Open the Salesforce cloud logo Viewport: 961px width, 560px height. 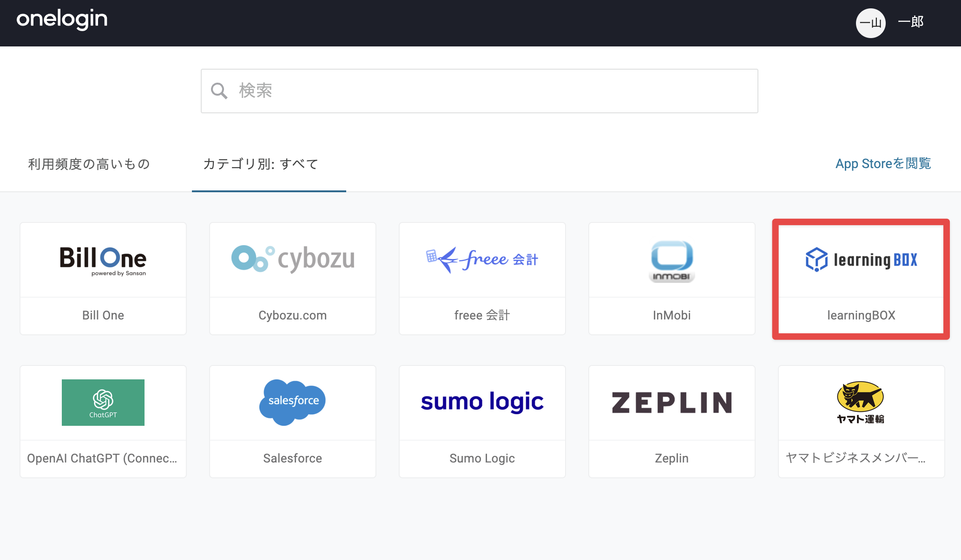pyautogui.click(x=293, y=402)
